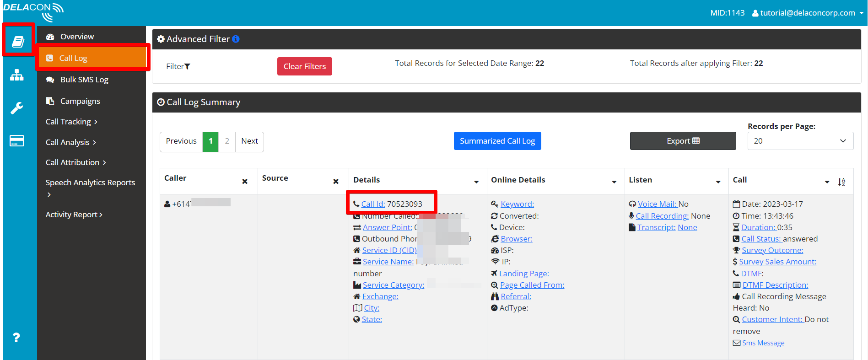The image size is (868, 360).
Task: Click the caller person icon beside +614
Action: tap(167, 204)
